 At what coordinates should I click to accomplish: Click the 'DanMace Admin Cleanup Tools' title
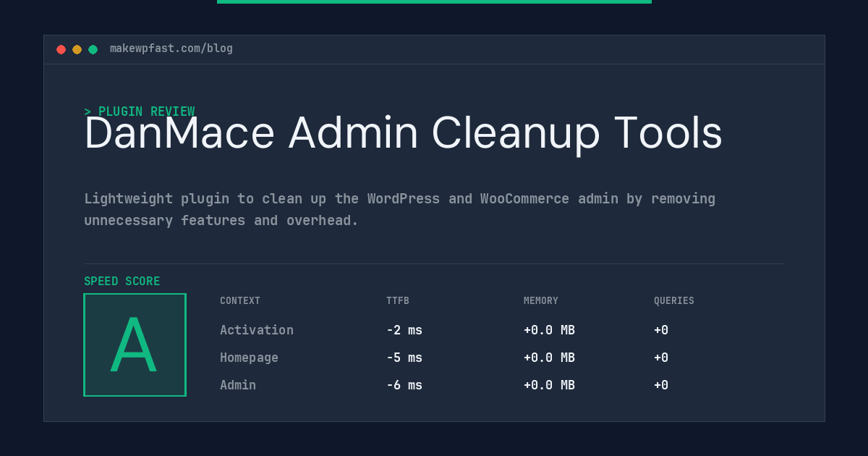tap(403, 133)
